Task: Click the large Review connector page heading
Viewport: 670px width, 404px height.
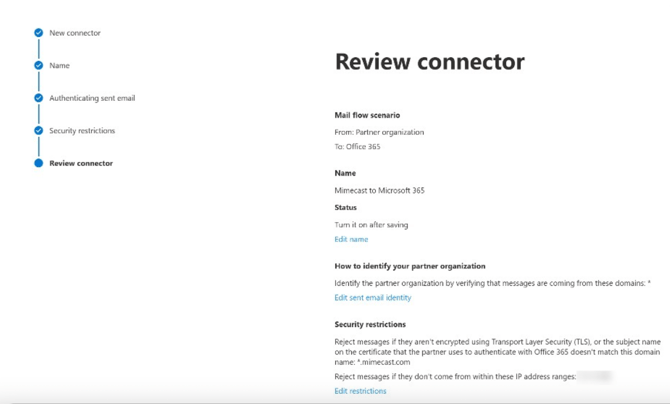Action: (x=429, y=62)
